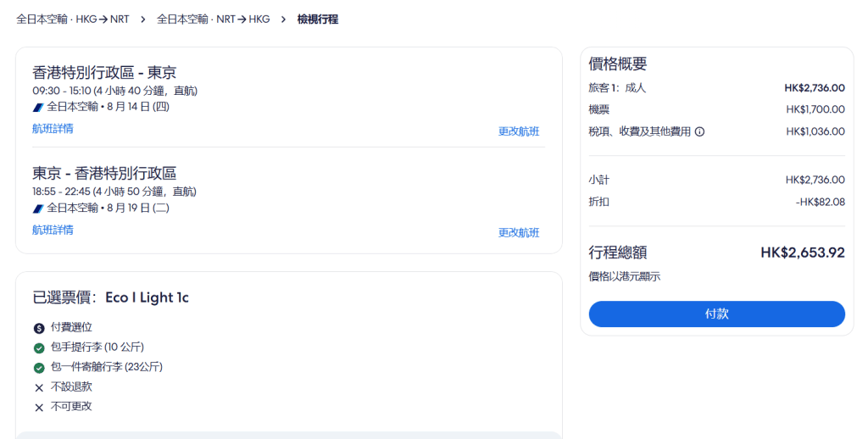
Task: Click the chevron after the HKG→NRT breadcrumb
Action: click(x=142, y=19)
